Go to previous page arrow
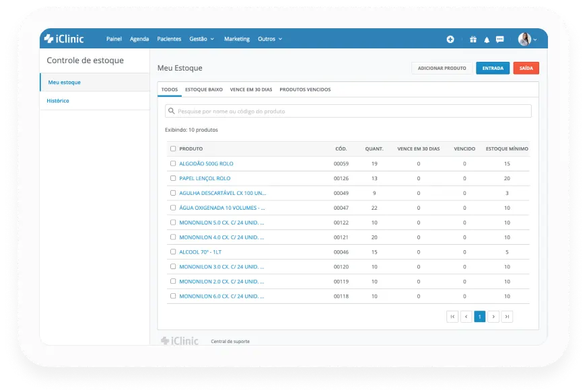This screenshot has height=392, width=587. [466, 317]
